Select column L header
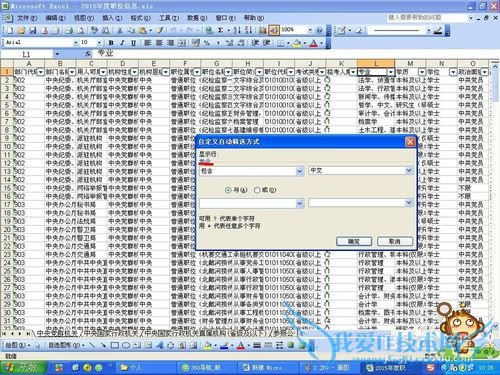This screenshot has height=375, width=500. pos(376,63)
